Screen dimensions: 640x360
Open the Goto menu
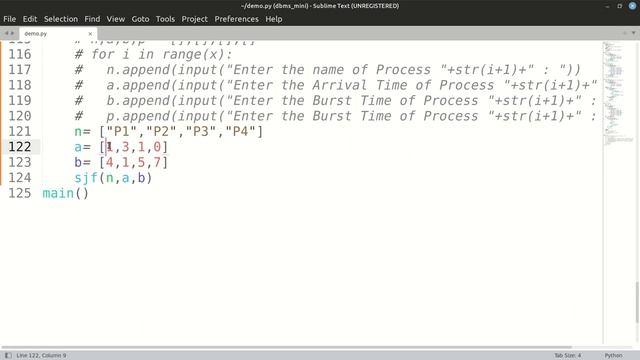coord(140,19)
